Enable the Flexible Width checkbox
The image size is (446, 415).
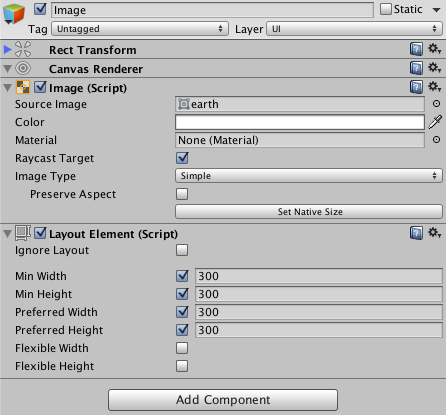coord(182,348)
